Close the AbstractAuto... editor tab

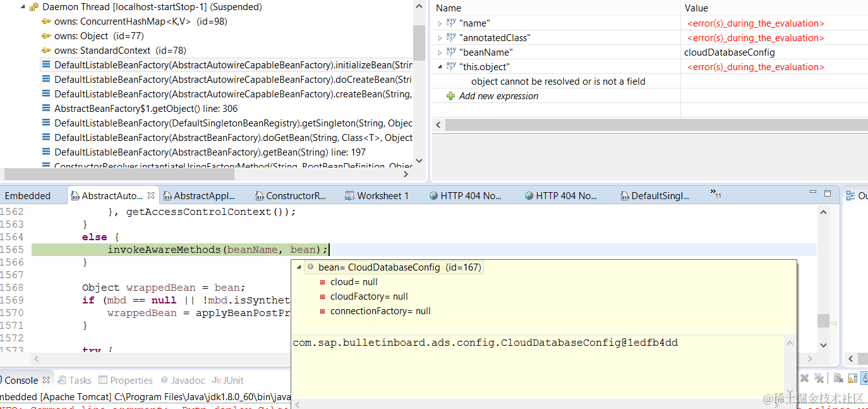[152, 196]
